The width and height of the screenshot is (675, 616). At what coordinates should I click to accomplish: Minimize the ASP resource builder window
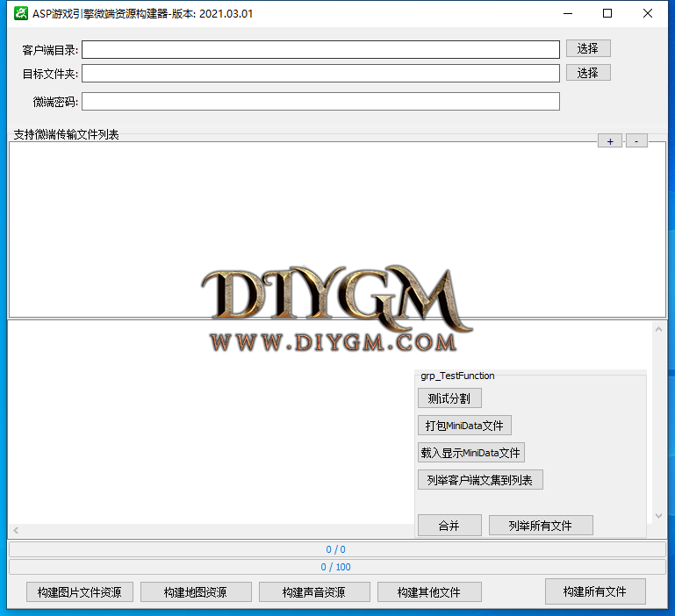pos(568,13)
